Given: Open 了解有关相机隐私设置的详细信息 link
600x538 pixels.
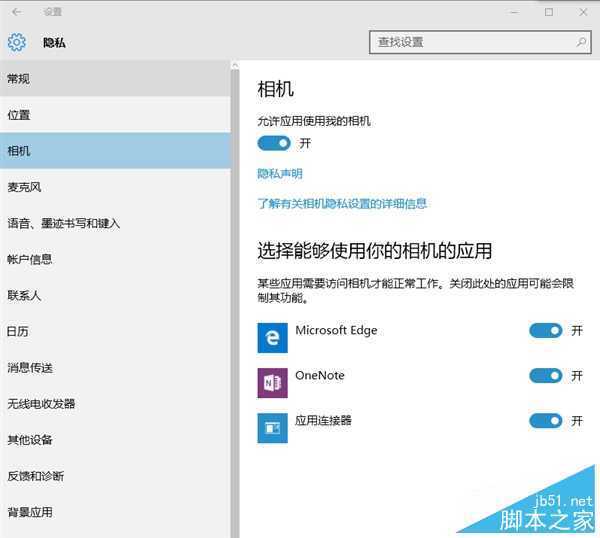Looking at the screenshot, I should 342,203.
